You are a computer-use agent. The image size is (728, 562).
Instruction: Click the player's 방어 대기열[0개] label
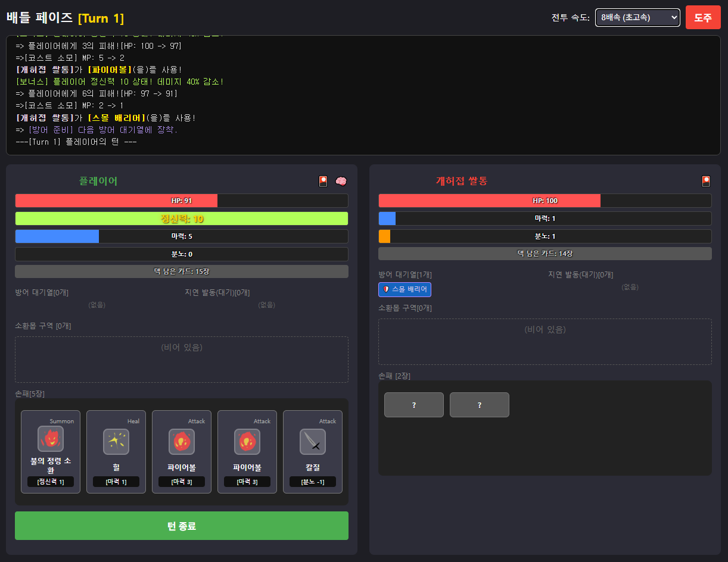coord(42,292)
